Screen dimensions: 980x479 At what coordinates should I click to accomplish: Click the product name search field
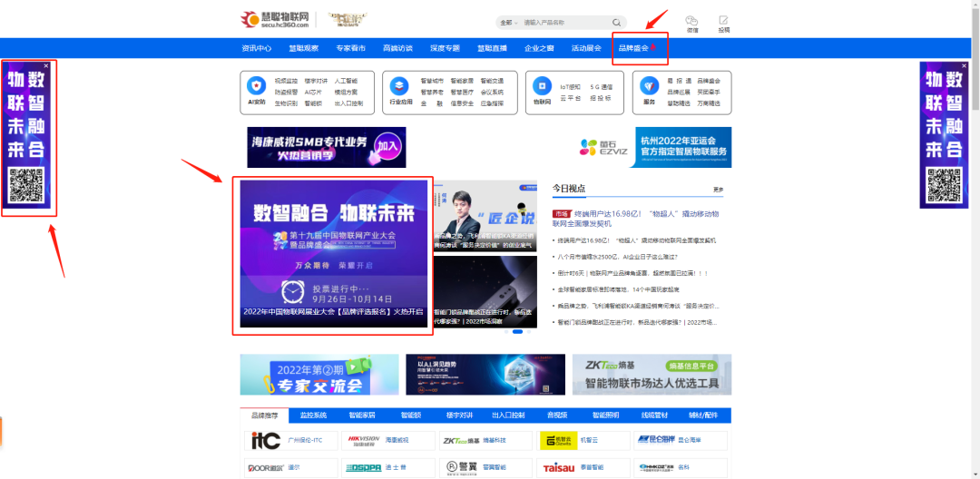coord(565,23)
